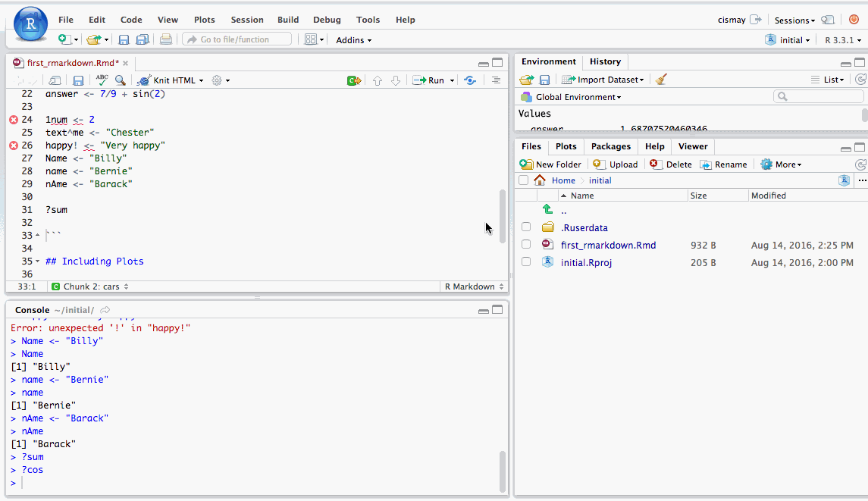Check the box next to first_rmarkdown.Rmd
This screenshot has height=501, width=868.
click(526, 245)
